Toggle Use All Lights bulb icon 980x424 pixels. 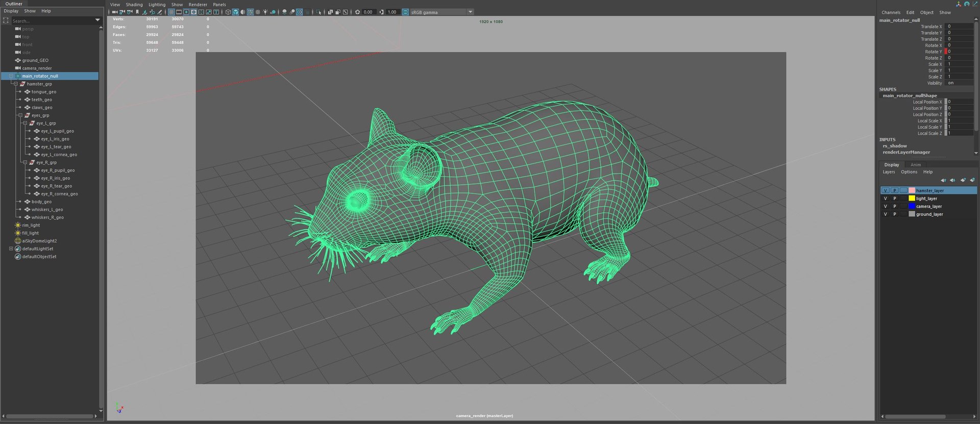265,12
